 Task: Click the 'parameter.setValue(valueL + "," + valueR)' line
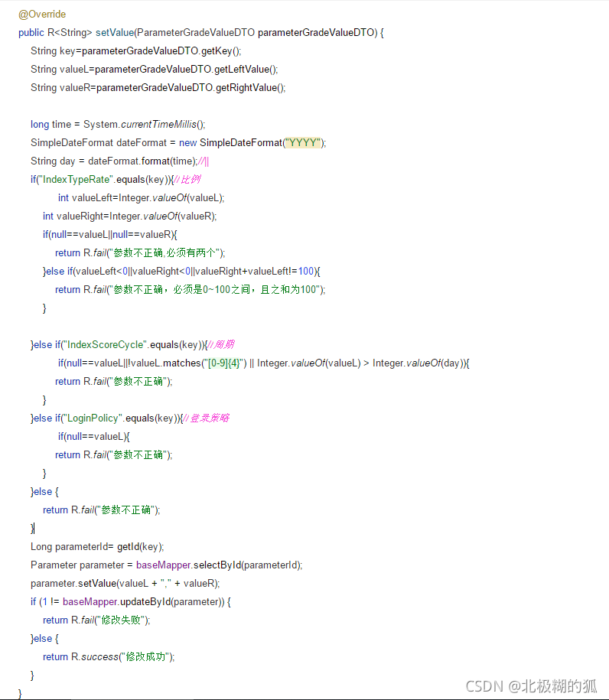[x=125, y=584]
